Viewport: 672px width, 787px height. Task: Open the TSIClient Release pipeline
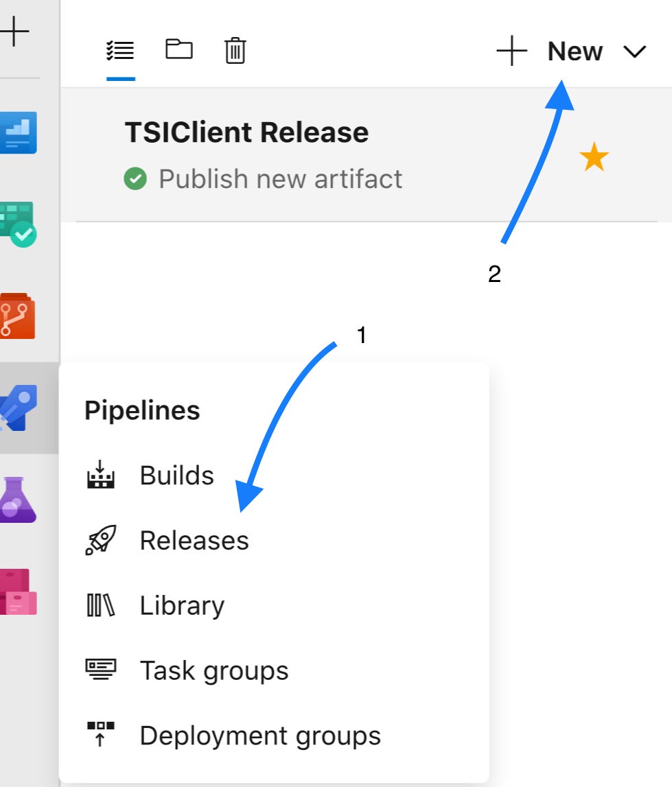(x=246, y=132)
